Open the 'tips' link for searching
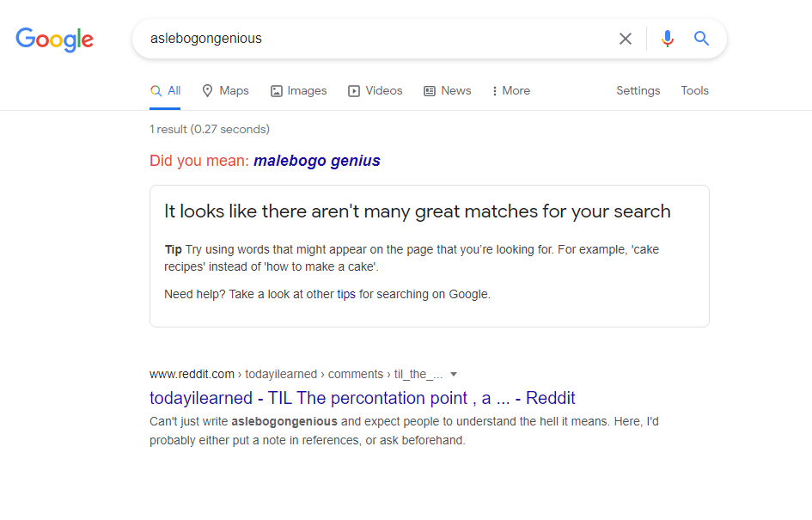The height and width of the screenshot is (520, 812). coord(346,294)
